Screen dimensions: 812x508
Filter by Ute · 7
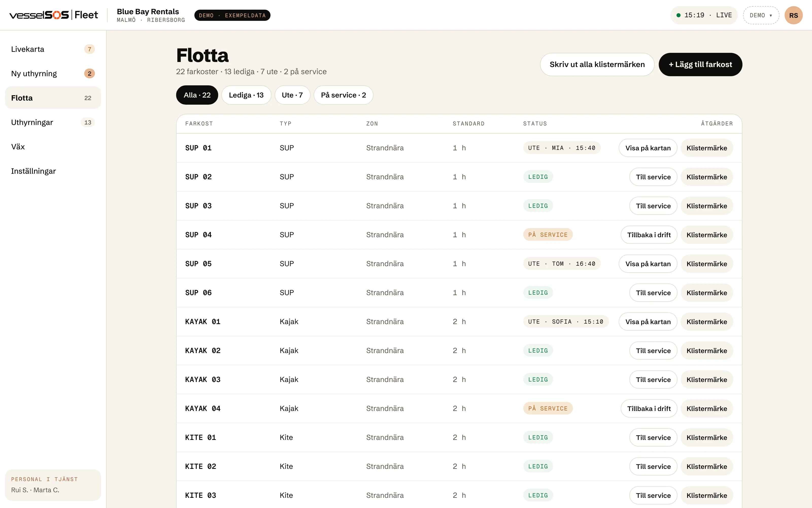[x=292, y=95]
